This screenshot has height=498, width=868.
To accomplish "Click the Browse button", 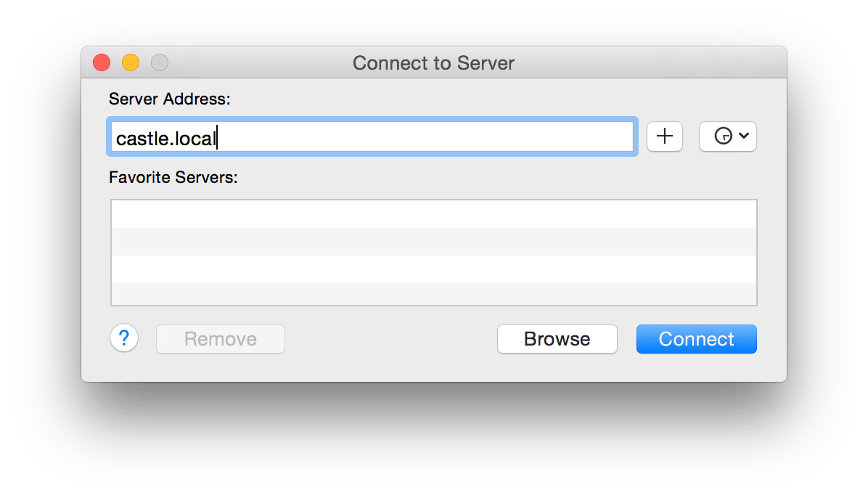I will click(557, 339).
